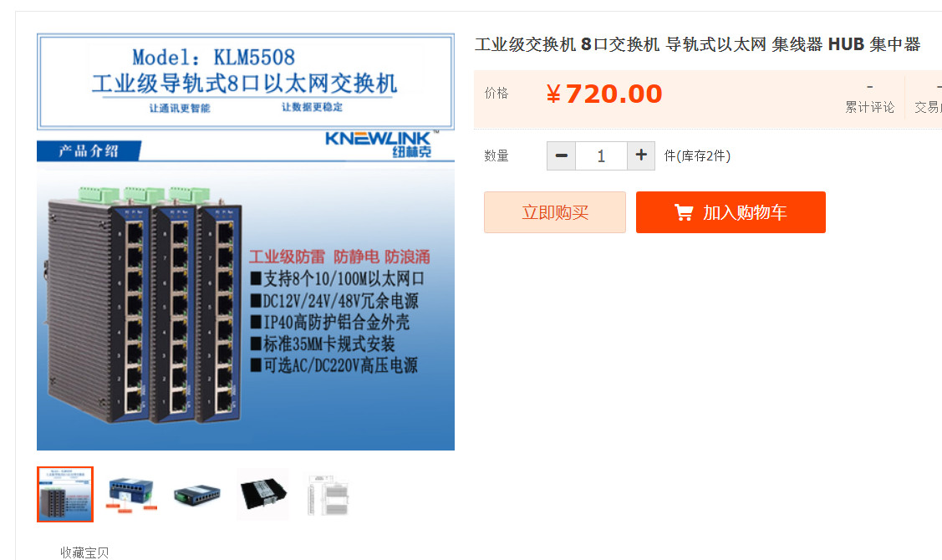Click the shopping cart icon
Screen dimensions: 942x560
[684, 212]
